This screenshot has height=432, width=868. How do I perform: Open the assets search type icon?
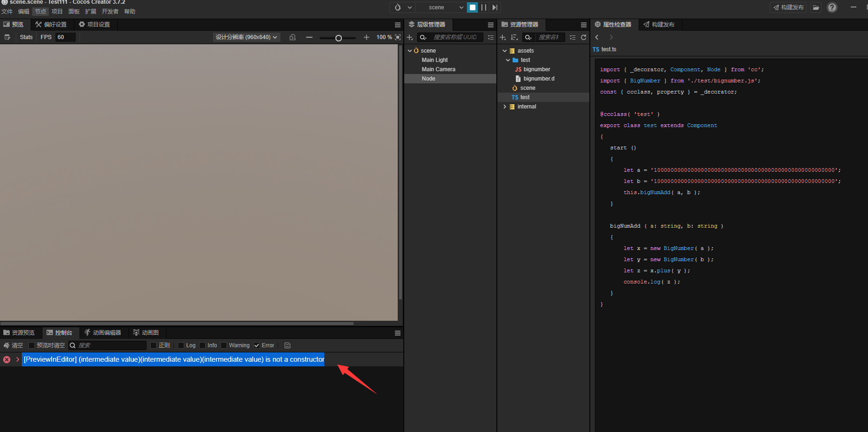tap(528, 37)
